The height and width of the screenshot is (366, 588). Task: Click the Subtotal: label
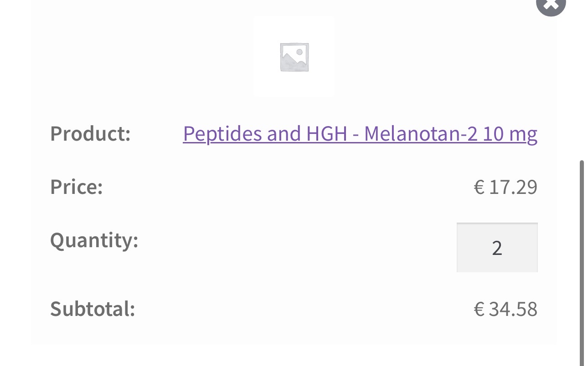pos(93,309)
